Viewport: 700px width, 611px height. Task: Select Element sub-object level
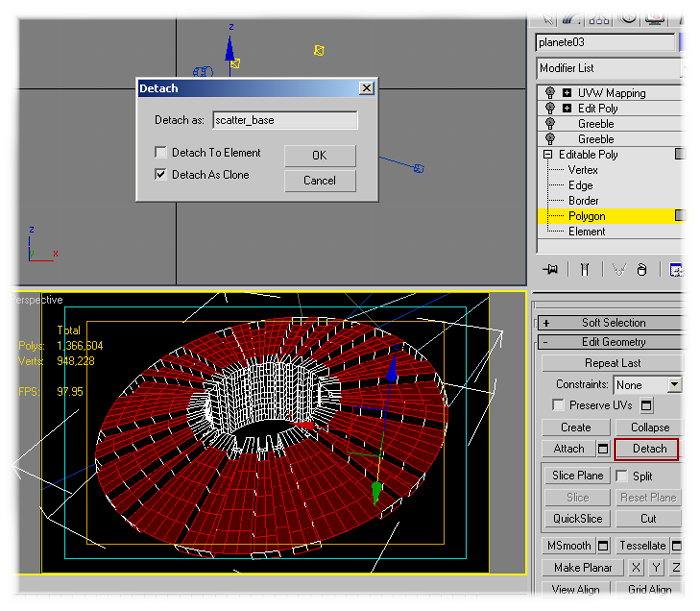[586, 231]
